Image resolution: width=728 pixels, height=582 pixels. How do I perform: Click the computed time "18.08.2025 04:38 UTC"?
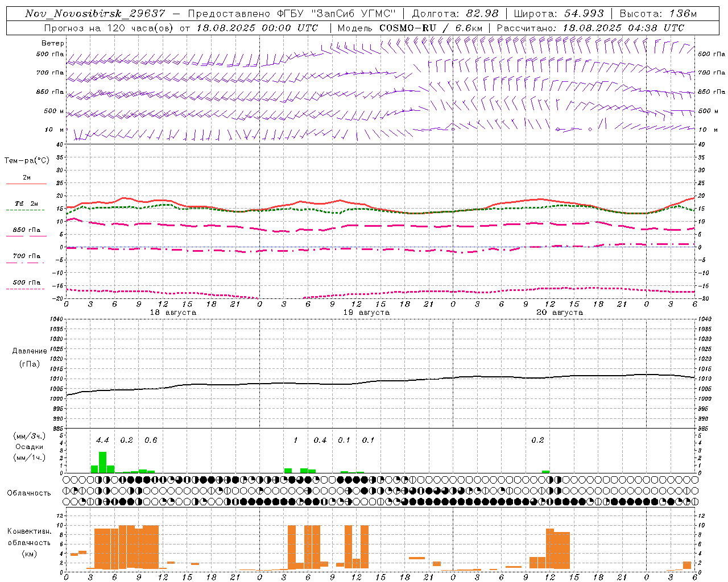(x=623, y=28)
